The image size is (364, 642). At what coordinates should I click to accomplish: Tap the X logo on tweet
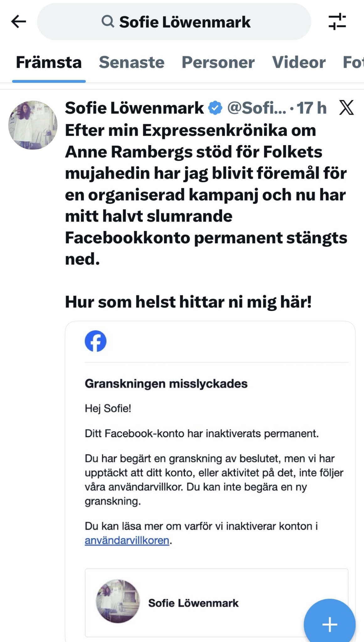coord(346,108)
